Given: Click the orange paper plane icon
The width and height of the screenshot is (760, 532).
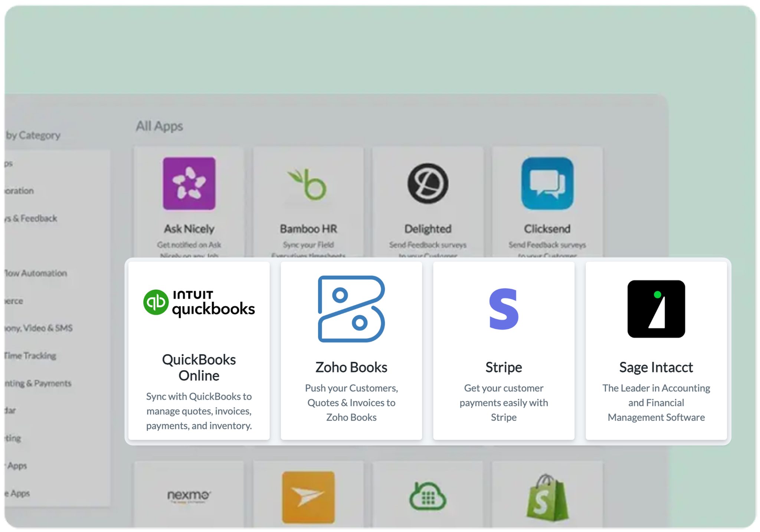Looking at the screenshot, I should coord(308,497).
